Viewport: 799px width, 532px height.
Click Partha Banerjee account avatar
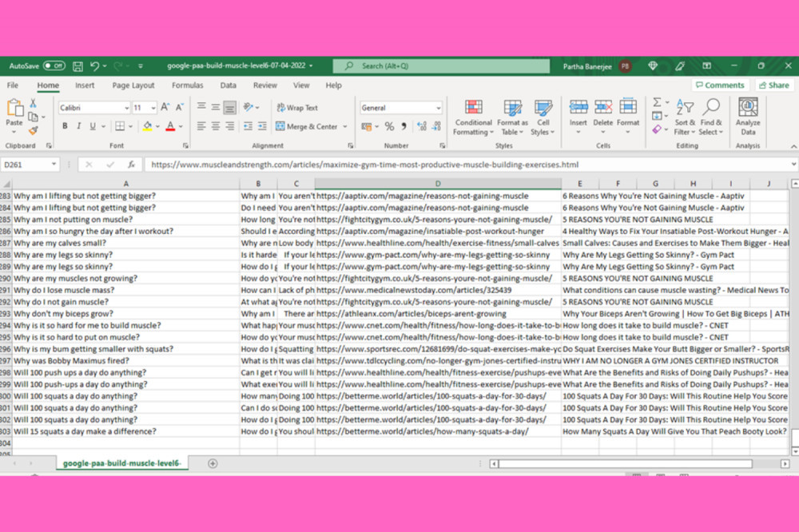tap(626, 66)
